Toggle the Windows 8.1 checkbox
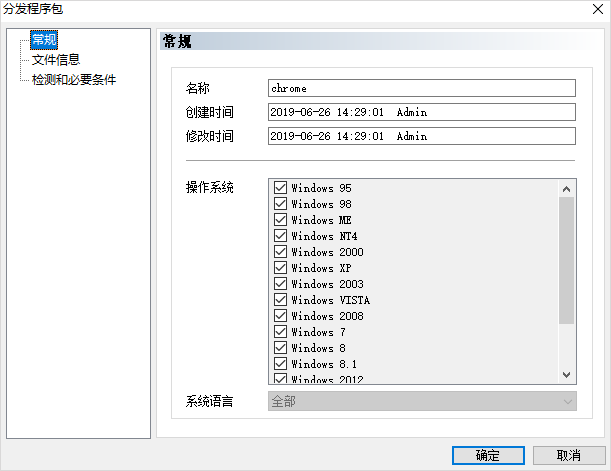Screen dimensions: 611x471 pyautogui.click(x=280, y=364)
